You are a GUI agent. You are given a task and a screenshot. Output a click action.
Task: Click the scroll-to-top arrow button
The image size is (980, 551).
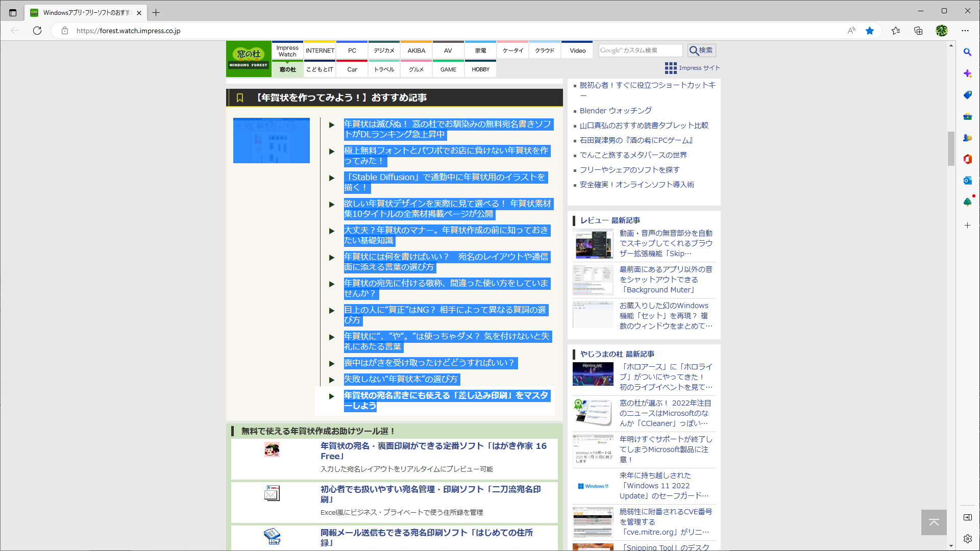click(934, 522)
